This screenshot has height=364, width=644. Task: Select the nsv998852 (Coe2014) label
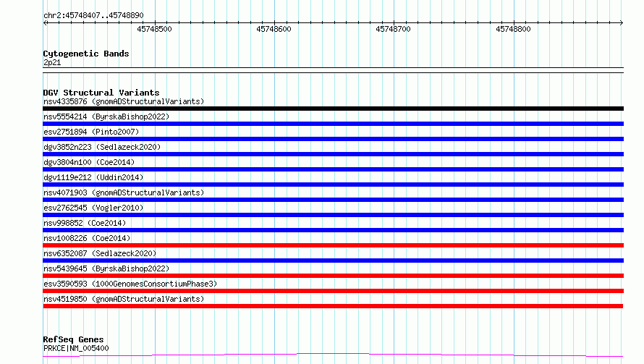tap(85, 223)
